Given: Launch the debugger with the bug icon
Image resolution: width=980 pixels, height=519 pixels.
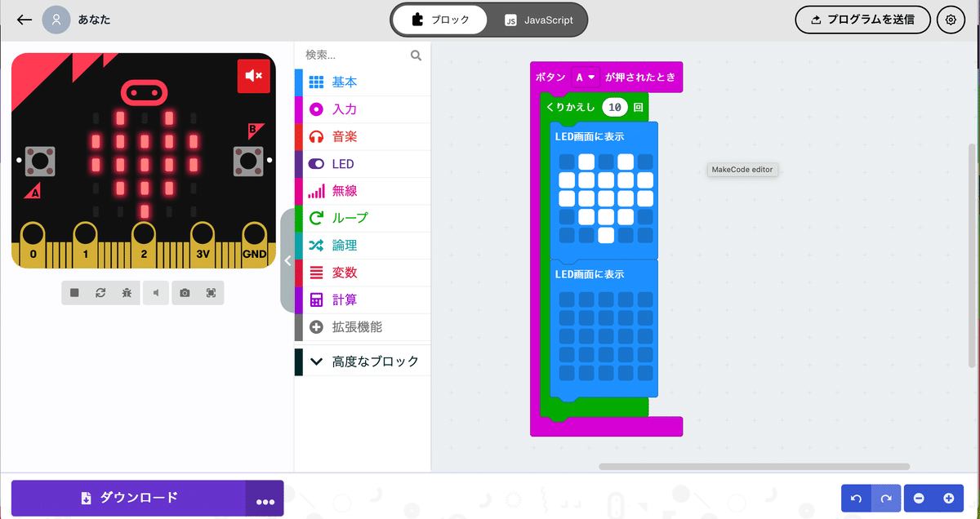Looking at the screenshot, I should [127, 292].
